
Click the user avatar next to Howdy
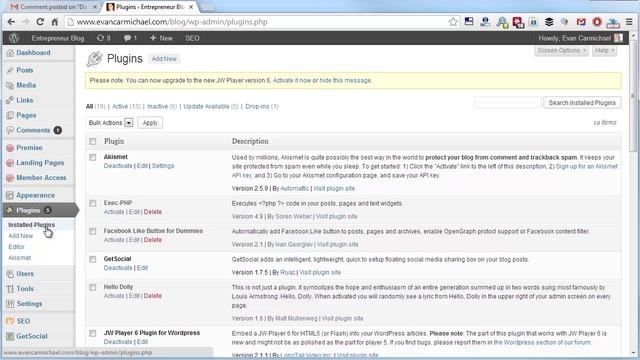point(618,38)
